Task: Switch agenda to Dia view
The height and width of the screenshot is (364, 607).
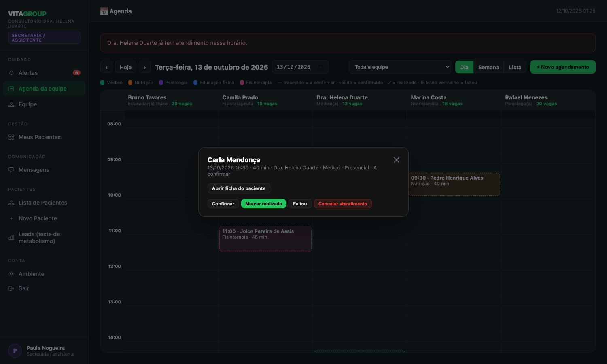Action: tap(464, 67)
